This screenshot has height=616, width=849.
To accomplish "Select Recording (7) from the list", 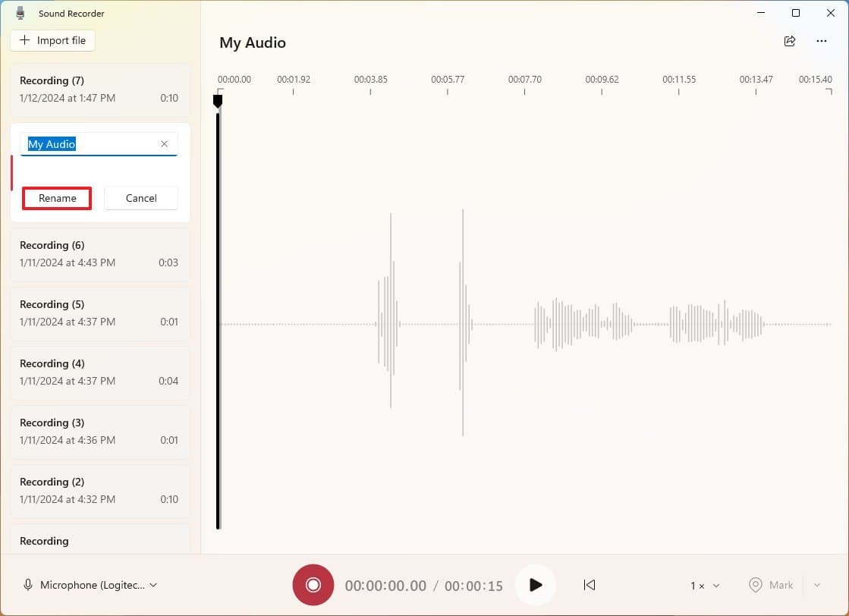I will 99,89.
